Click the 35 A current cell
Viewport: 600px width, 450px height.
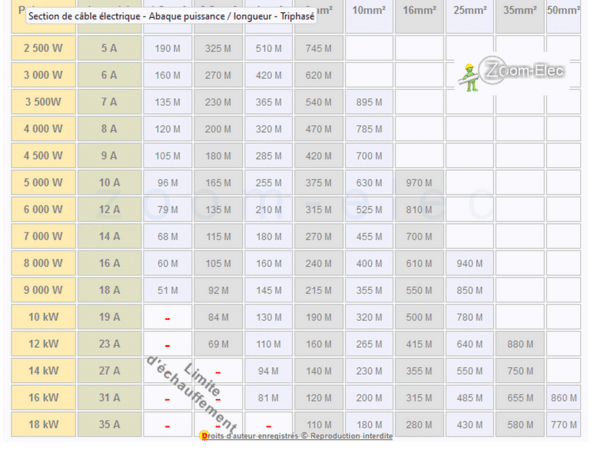tap(108, 425)
